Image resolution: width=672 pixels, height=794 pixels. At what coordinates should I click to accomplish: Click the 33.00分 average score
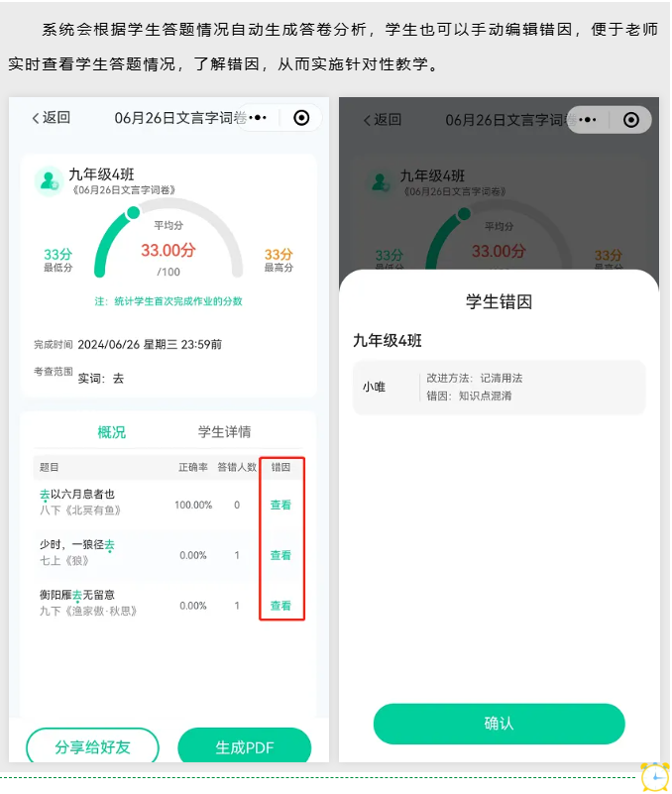168,250
